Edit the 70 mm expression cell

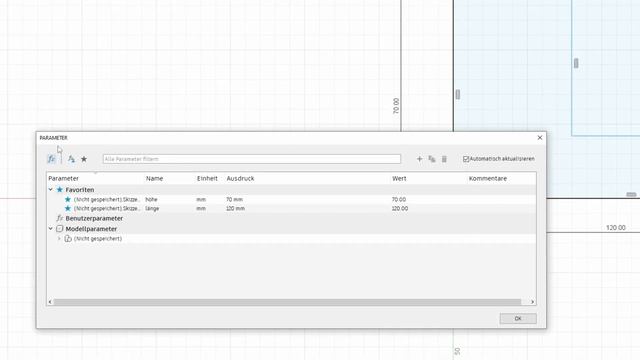[234, 200]
